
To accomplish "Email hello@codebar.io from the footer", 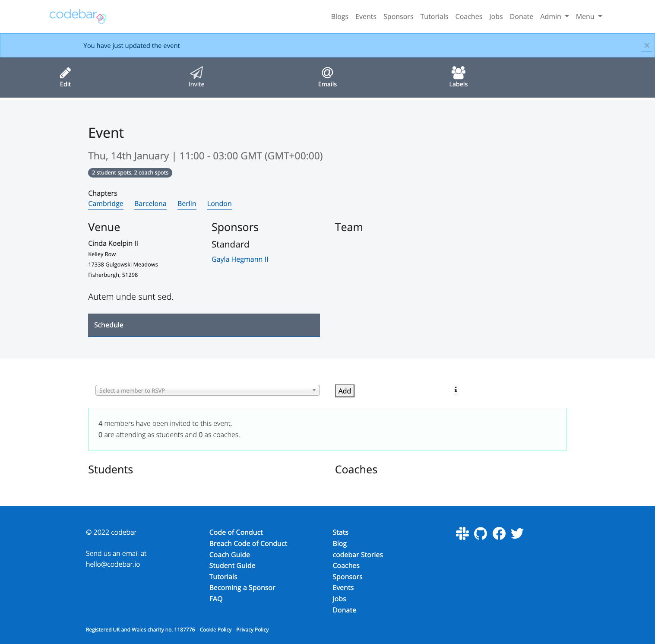I will click(x=113, y=564).
